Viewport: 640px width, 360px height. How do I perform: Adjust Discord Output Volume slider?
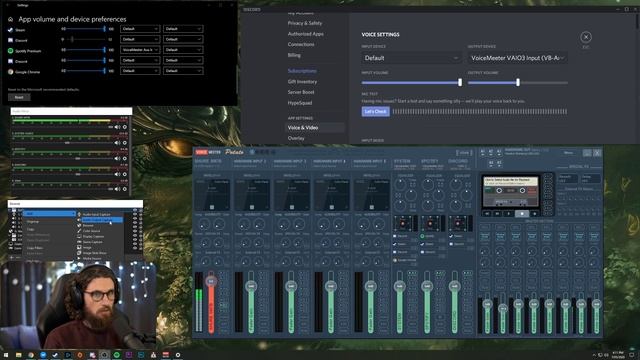coord(518,82)
